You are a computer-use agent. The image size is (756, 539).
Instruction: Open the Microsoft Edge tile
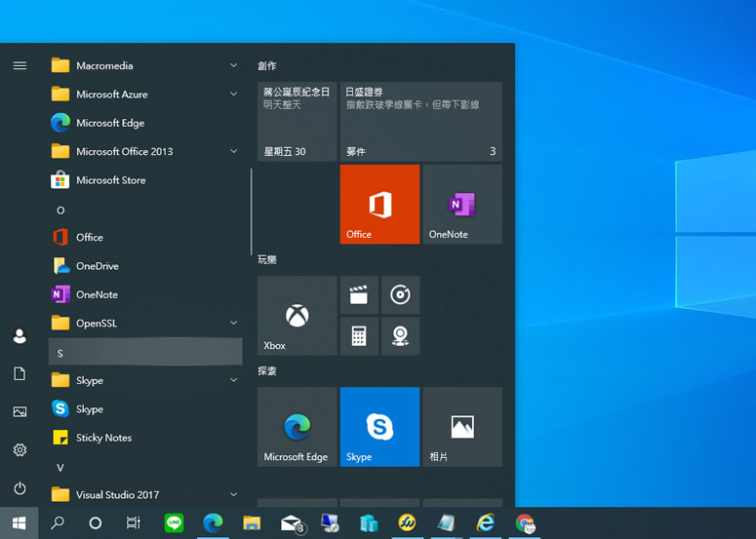(x=297, y=427)
